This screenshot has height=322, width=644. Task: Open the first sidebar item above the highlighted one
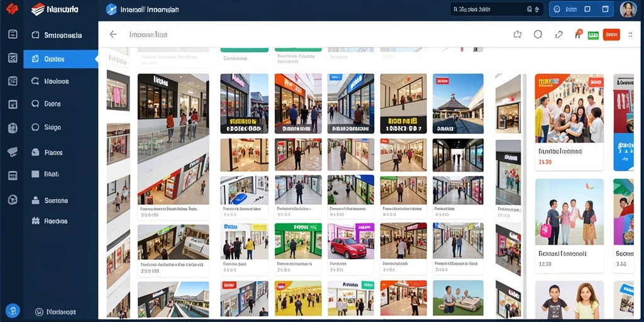coord(61,35)
